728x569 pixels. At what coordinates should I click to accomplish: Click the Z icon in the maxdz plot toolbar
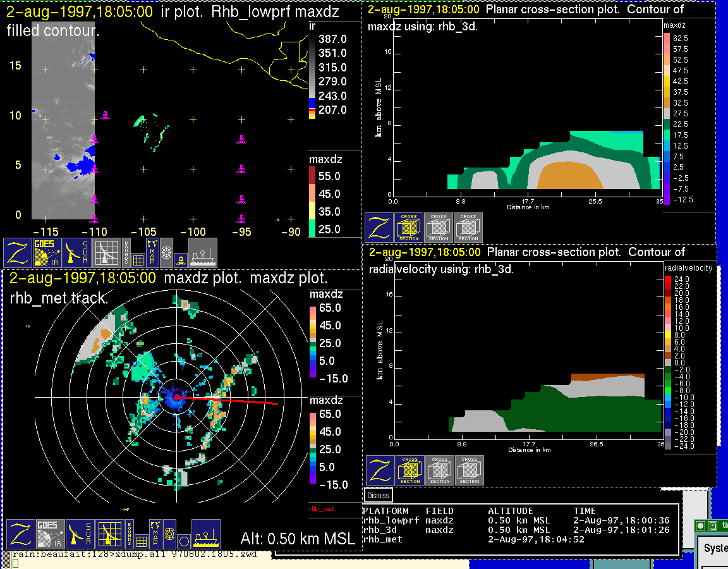[x=20, y=534]
